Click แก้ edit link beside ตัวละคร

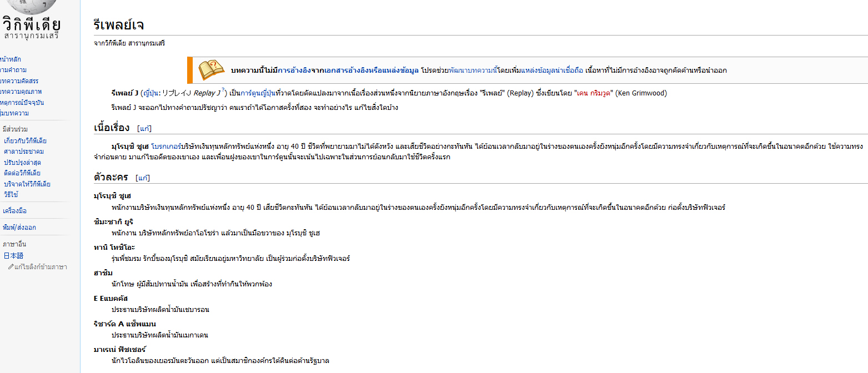[143, 178]
